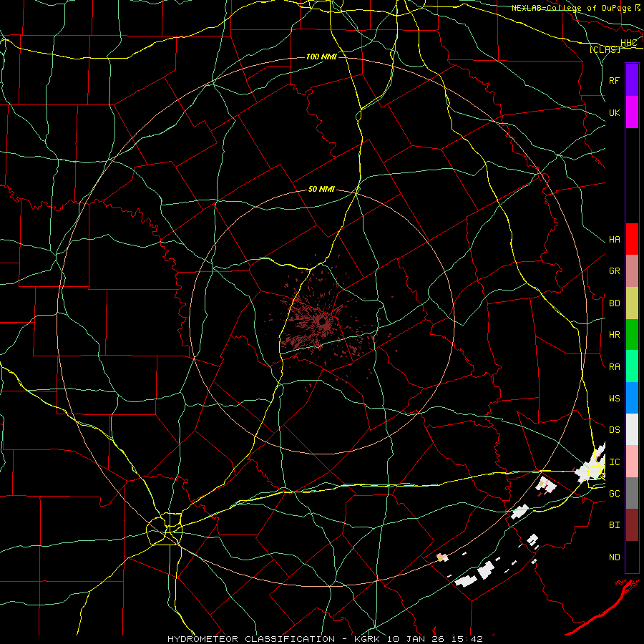Click the RF purple legend swatch
The width and height of the screenshot is (644, 644).
tap(632, 80)
